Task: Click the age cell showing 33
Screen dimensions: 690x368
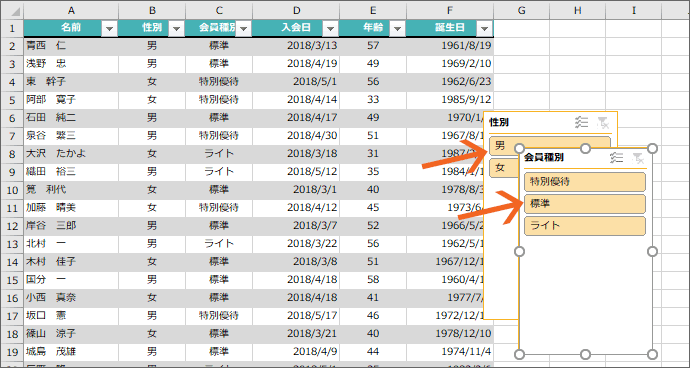Action: tap(373, 100)
